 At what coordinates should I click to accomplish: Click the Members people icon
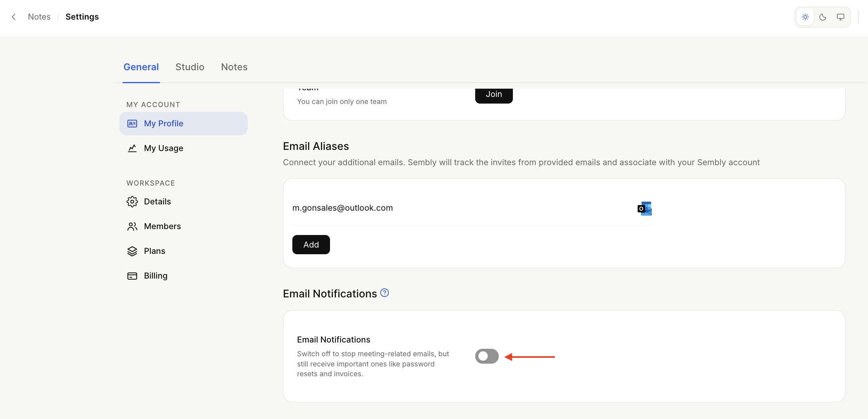pyautogui.click(x=132, y=226)
